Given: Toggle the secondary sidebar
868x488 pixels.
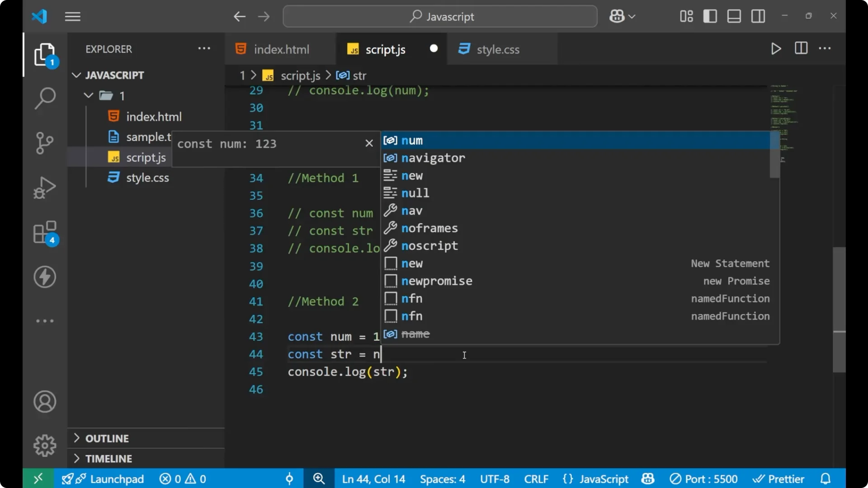Looking at the screenshot, I should (758, 16).
